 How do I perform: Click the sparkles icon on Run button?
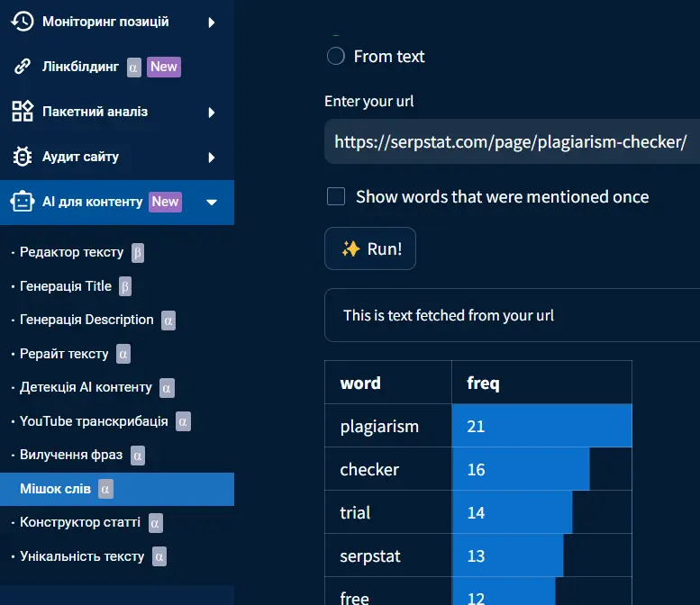pos(350,248)
